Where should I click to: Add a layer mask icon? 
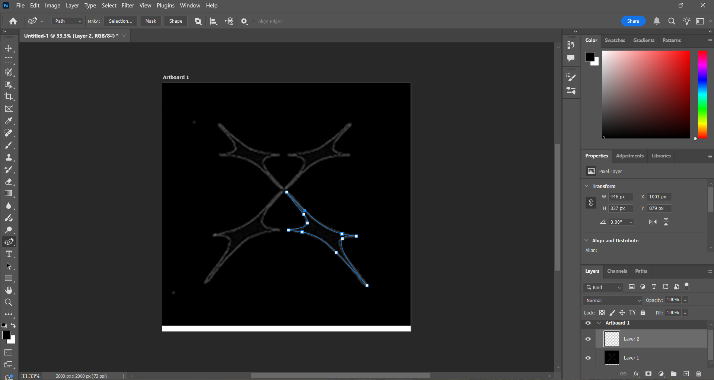point(648,374)
